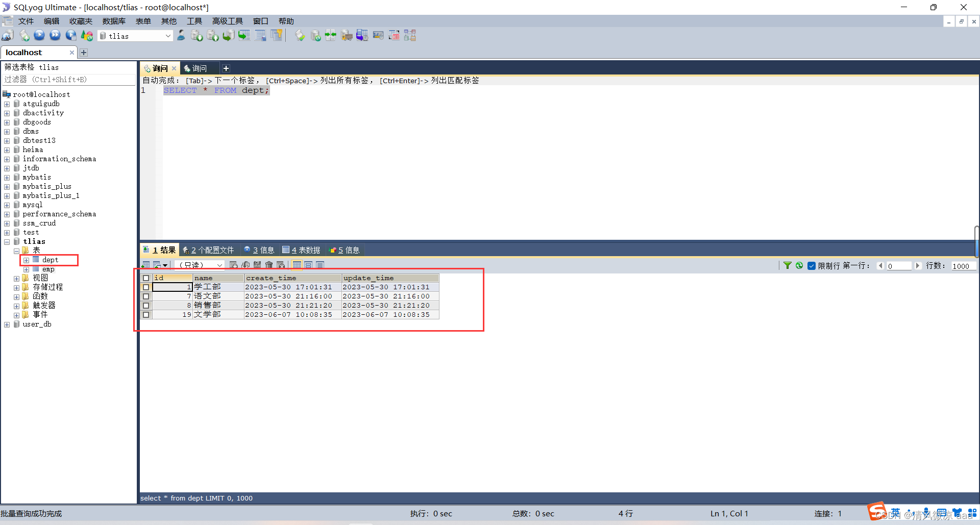Click the 过滤器 filter input box
Viewport: 980px width, 525px height.
(69, 80)
